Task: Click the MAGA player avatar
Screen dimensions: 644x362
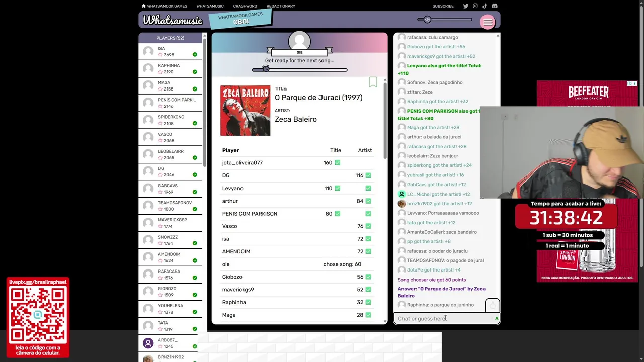Action: 148,85
